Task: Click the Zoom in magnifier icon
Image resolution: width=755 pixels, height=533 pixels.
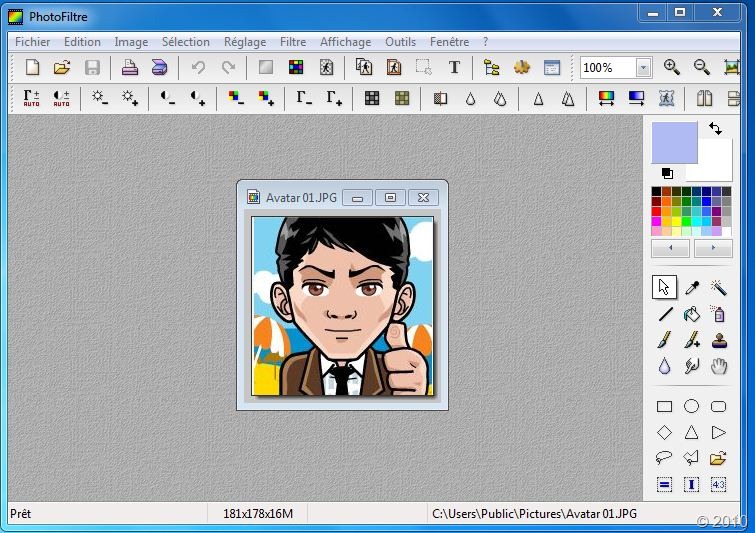Action: tap(671, 67)
